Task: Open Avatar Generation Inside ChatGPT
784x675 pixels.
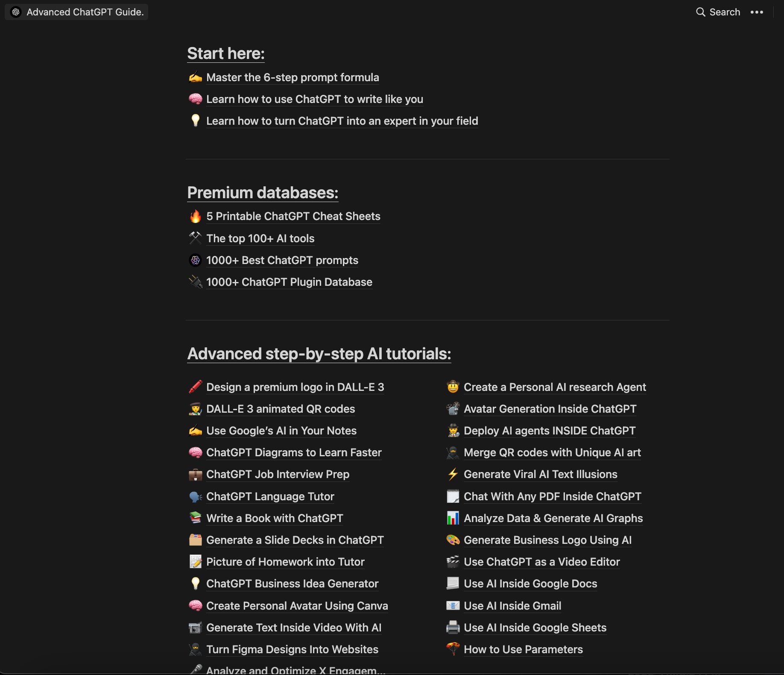Action: tap(550, 409)
